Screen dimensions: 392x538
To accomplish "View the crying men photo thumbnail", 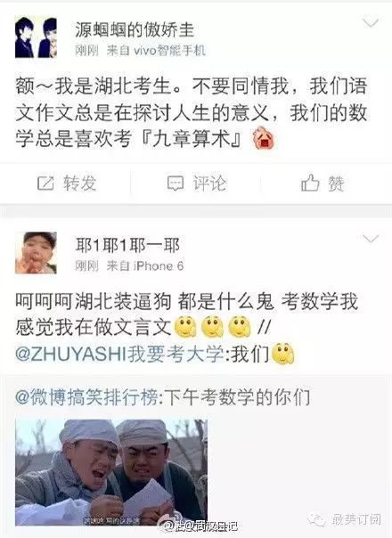I will point(111,472).
